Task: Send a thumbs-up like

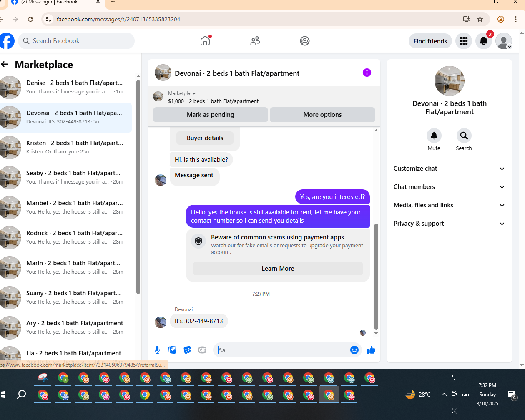Action: 371,350
